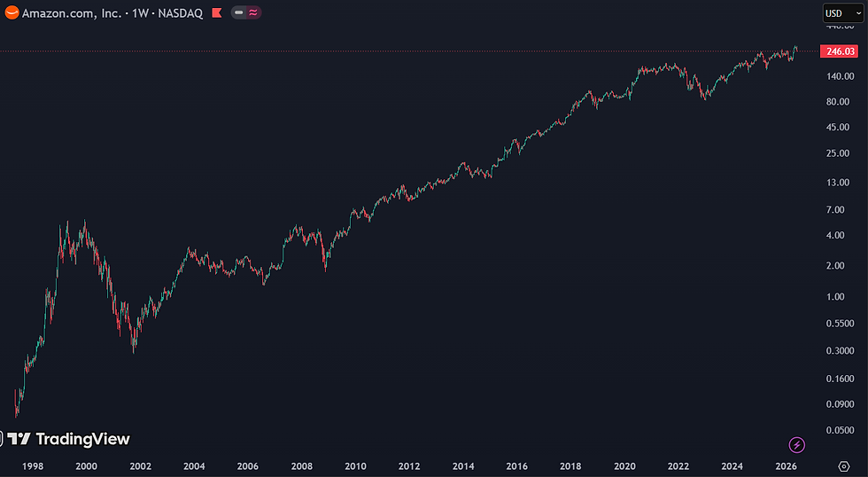
Task: Click the 2022 time axis label
Action: click(678, 466)
